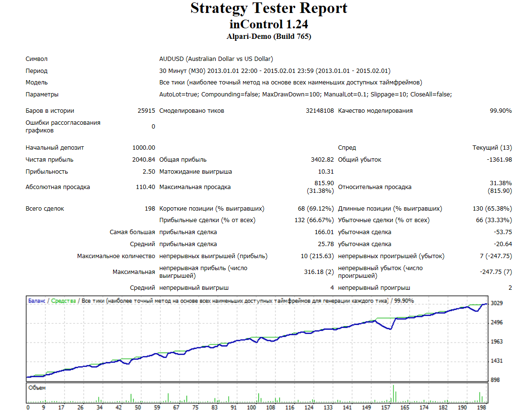Click the '3029' axis value on the balance chart
532x415 pixels.
pos(497,303)
